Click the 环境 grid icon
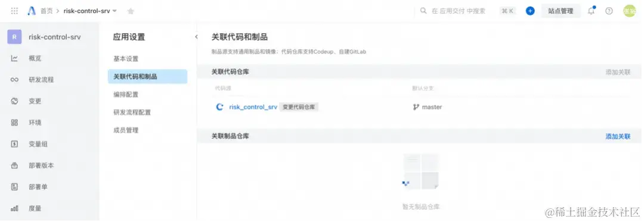Viewport: 644px width, 222px height. [x=14, y=123]
